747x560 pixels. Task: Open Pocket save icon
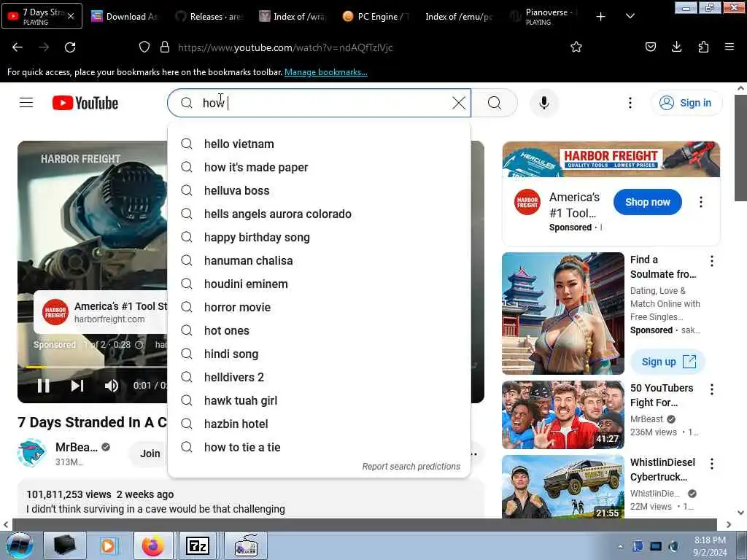[x=650, y=47]
